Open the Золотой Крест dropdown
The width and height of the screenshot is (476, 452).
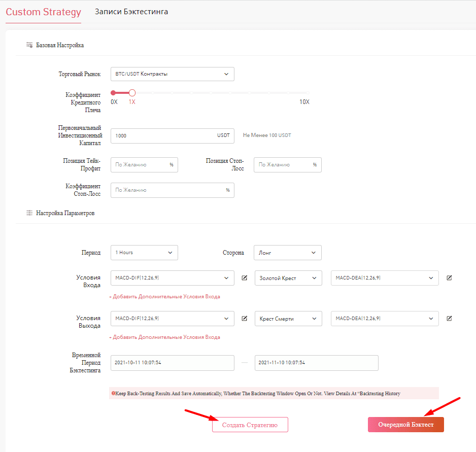(x=288, y=278)
